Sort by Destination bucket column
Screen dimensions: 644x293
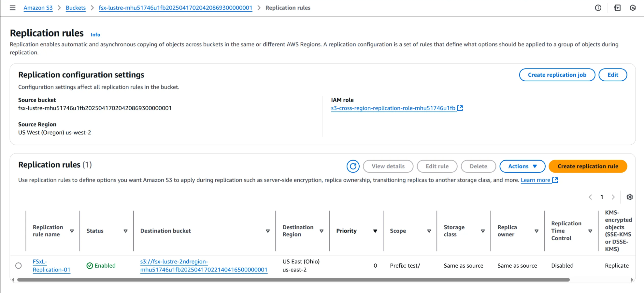point(268,231)
